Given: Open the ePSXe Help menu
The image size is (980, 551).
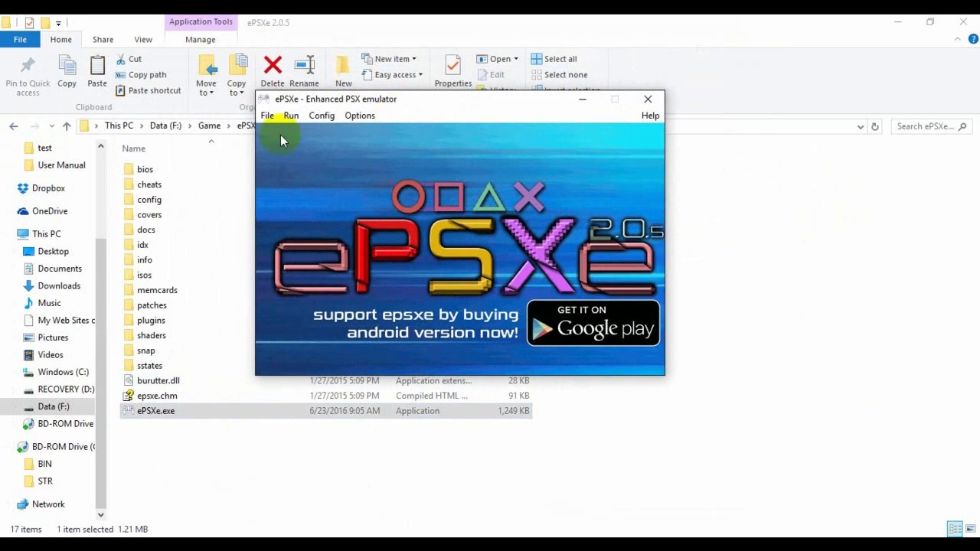Looking at the screenshot, I should (x=650, y=116).
